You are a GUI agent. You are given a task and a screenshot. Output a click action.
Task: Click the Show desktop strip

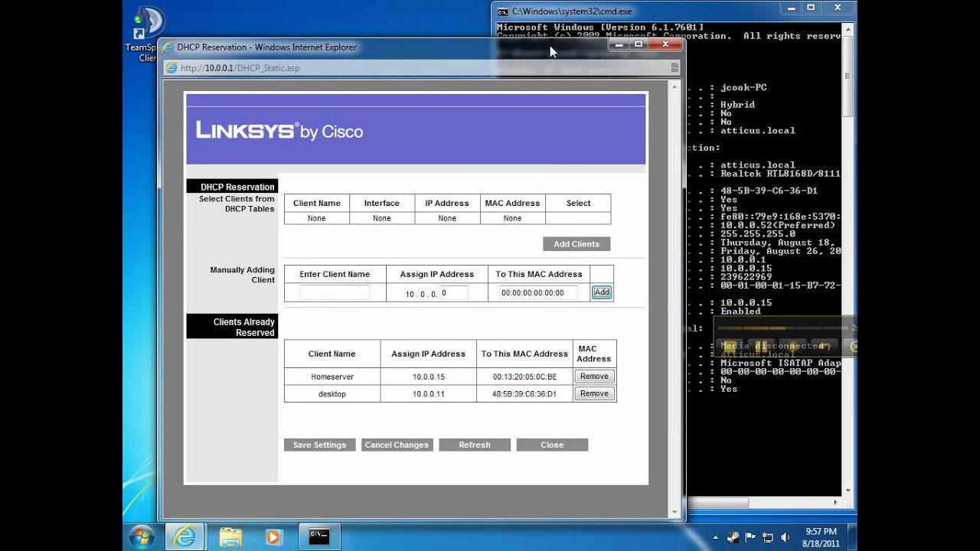852,536
